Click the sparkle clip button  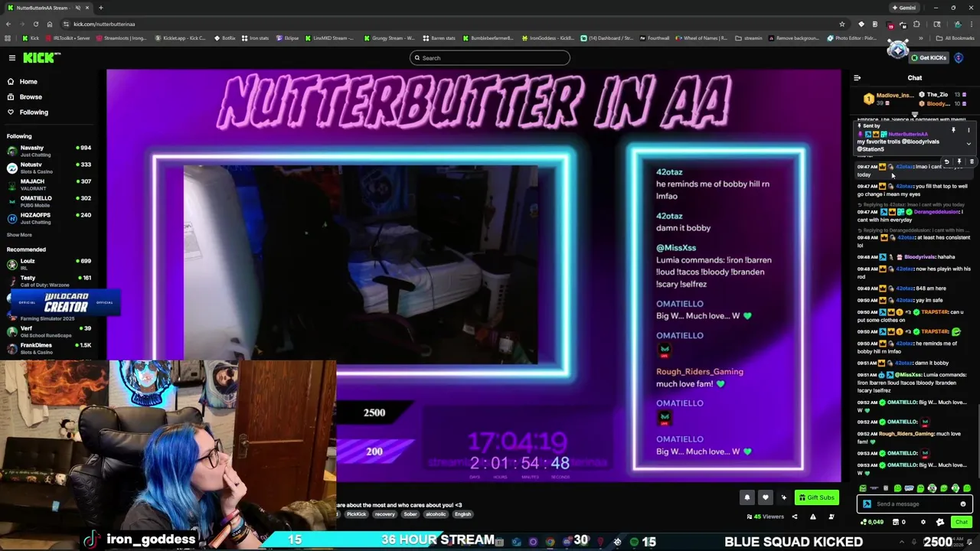(x=784, y=497)
